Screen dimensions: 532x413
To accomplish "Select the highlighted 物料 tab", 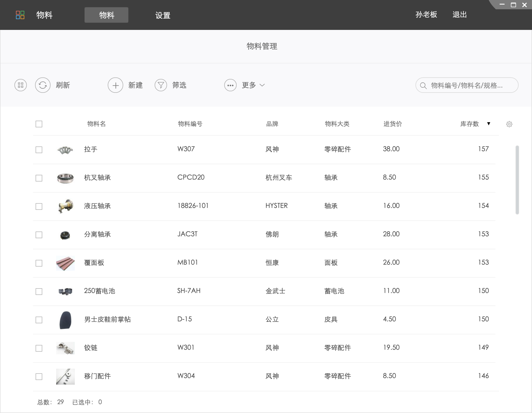I will click(106, 15).
